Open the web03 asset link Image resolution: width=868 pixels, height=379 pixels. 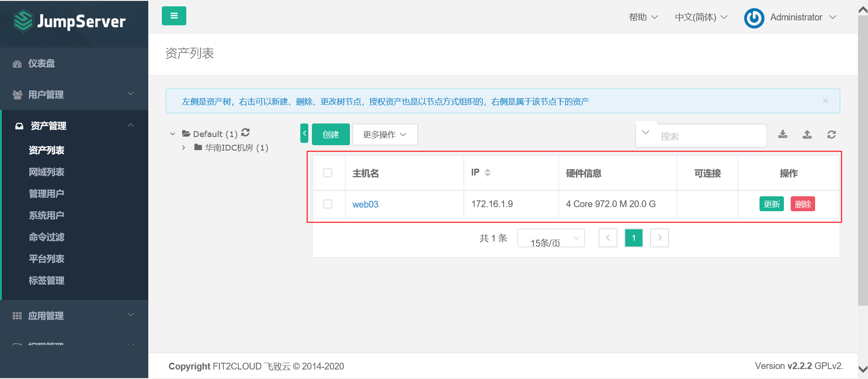point(365,204)
